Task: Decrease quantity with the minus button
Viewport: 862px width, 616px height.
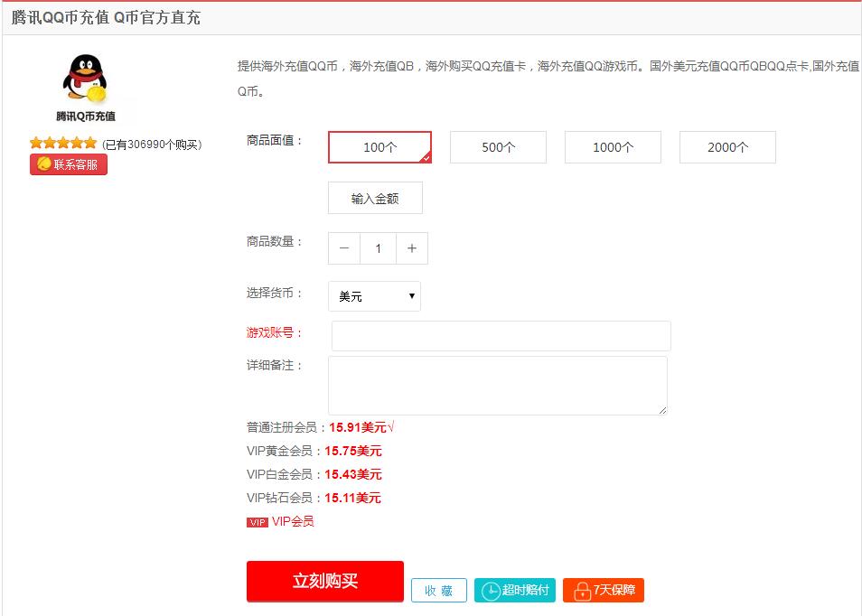Action: (x=344, y=248)
